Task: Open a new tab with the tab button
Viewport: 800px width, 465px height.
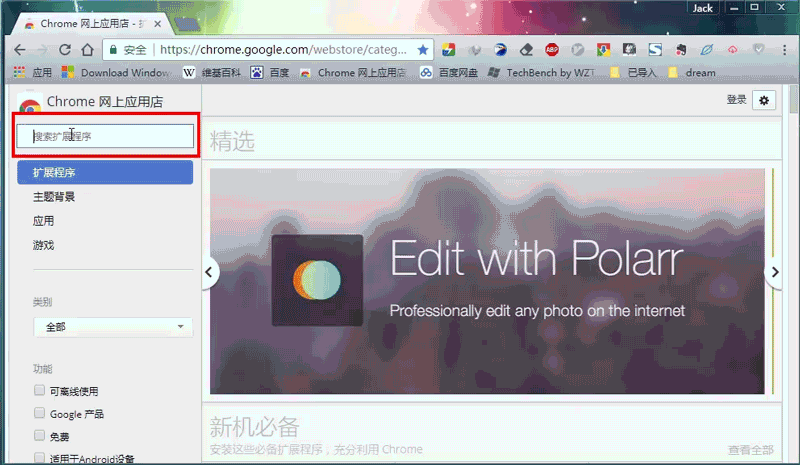Action: click(187, 24)
